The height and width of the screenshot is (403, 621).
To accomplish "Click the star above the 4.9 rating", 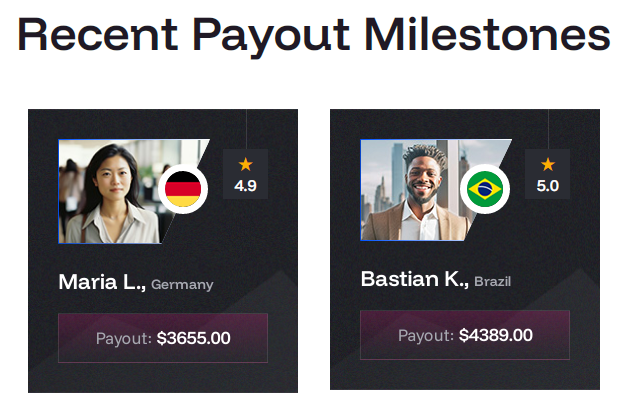I will 246,164.
